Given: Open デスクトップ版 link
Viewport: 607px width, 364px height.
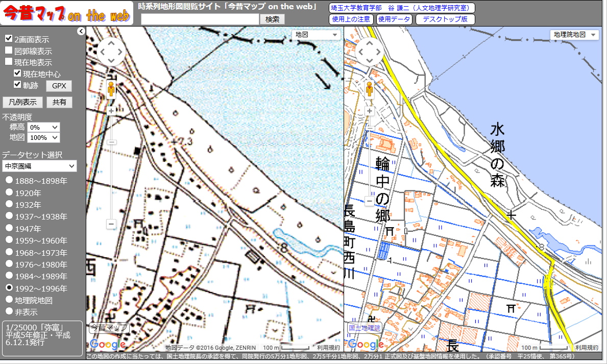Looking at the screenshot, I should 445,19.
